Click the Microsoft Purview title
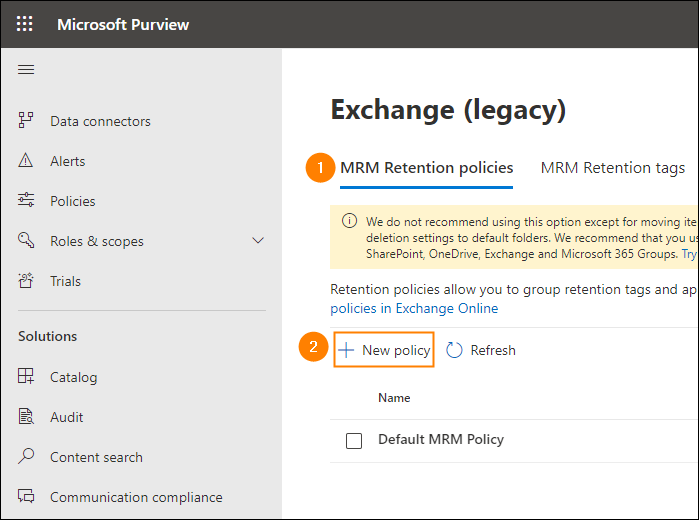Viewport: 699px width, 520px height. coord(123,25)
